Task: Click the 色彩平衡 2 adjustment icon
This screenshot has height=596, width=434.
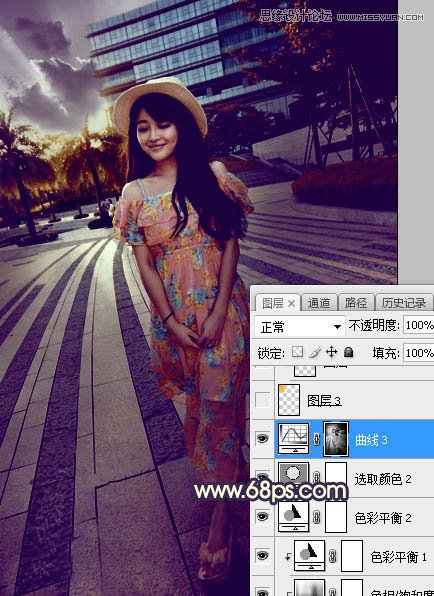Action: (x=293, y=516)
